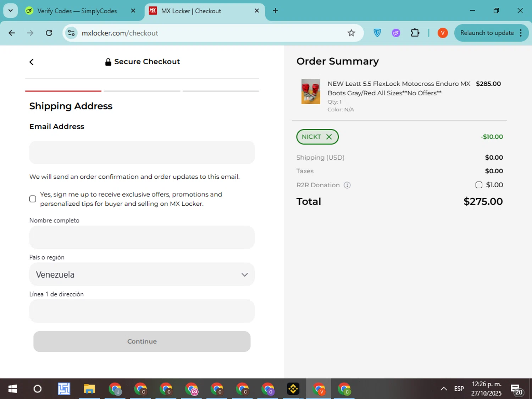Image resolution: width=532 pixels, height=399 pixels.
Task: Click the Secure Checkout heading
Action: click(x=147, y=62)
